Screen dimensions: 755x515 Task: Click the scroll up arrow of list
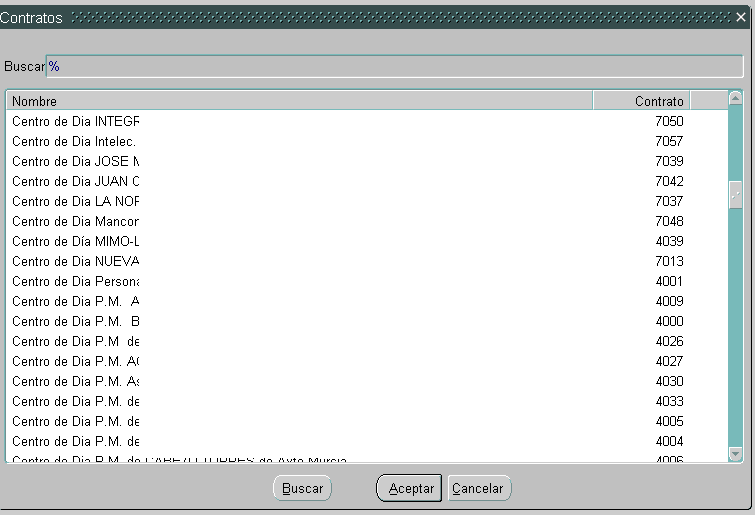point(736,99)
